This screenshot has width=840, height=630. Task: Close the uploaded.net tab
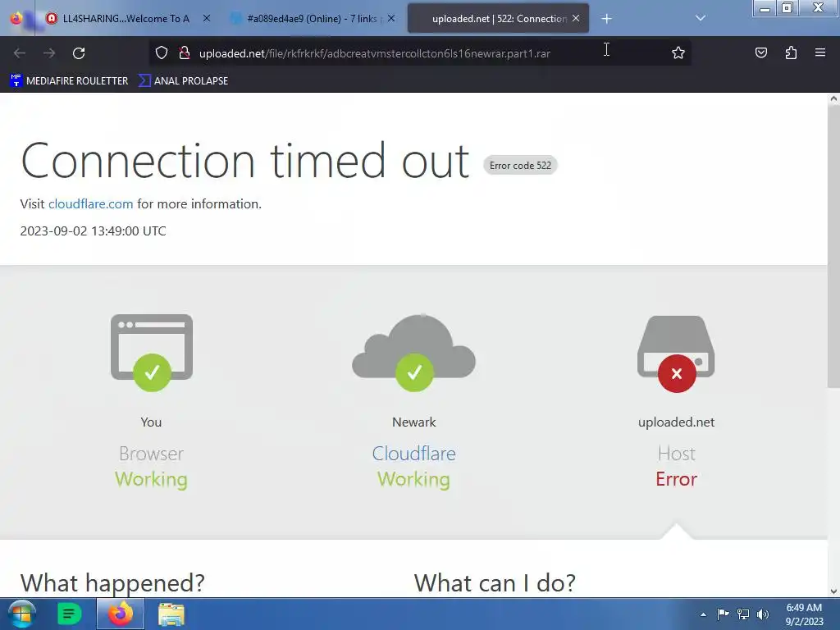[576, 18]
